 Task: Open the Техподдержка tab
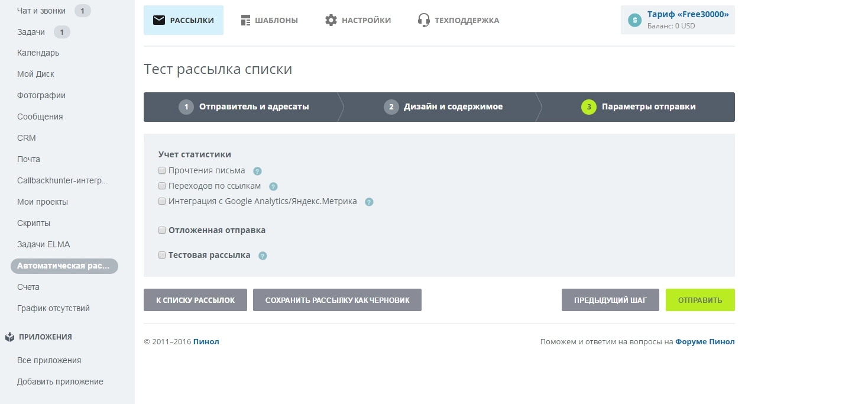click(458, 20)
